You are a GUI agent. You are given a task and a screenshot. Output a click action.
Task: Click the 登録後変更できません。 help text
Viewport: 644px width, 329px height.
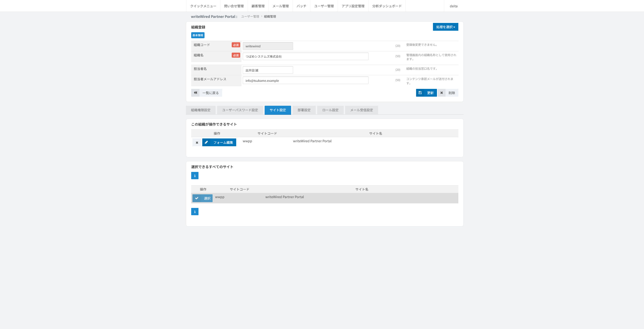click(x=422, y=45)
